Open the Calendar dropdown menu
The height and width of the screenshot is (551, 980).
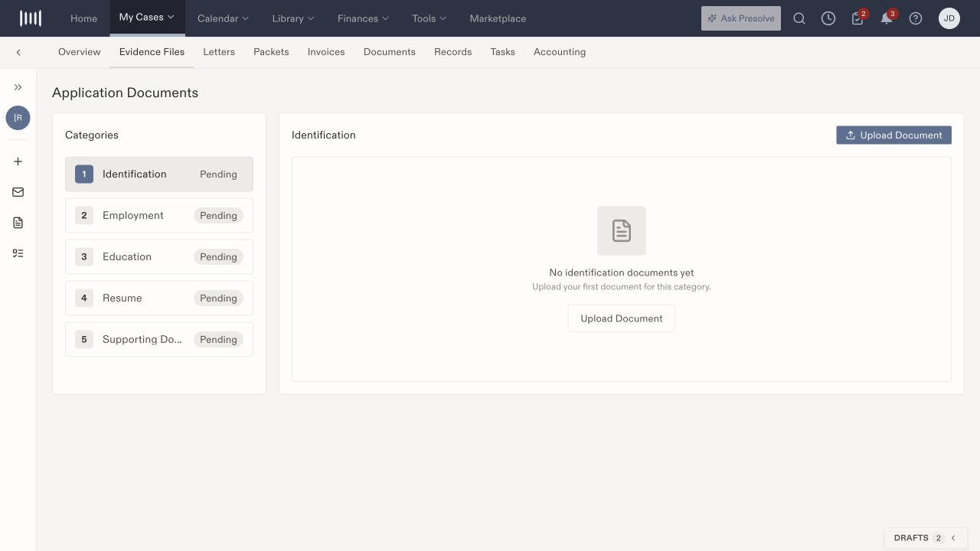(223, 18)
